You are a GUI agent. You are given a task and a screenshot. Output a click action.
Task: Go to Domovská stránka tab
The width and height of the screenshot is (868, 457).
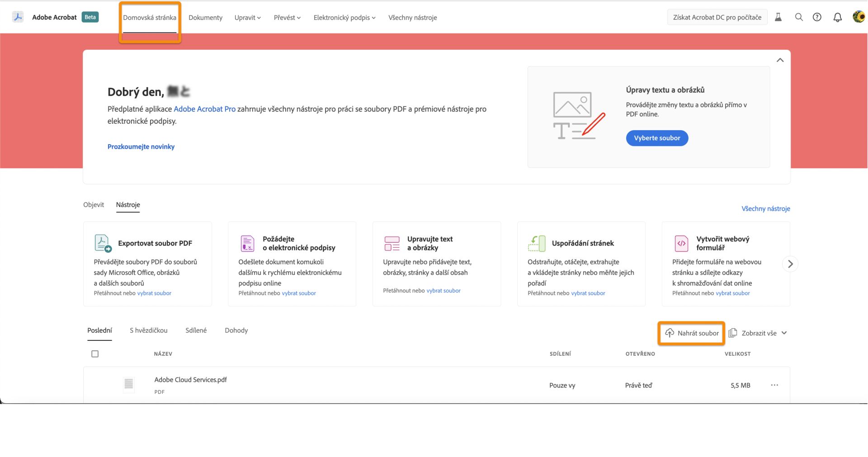(x=150, y=18)
